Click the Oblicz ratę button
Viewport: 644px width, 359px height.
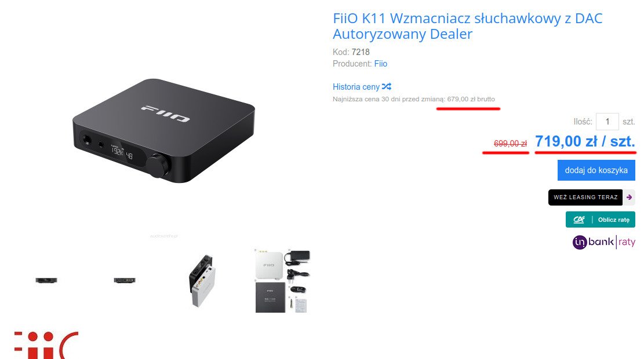[601, 219]
